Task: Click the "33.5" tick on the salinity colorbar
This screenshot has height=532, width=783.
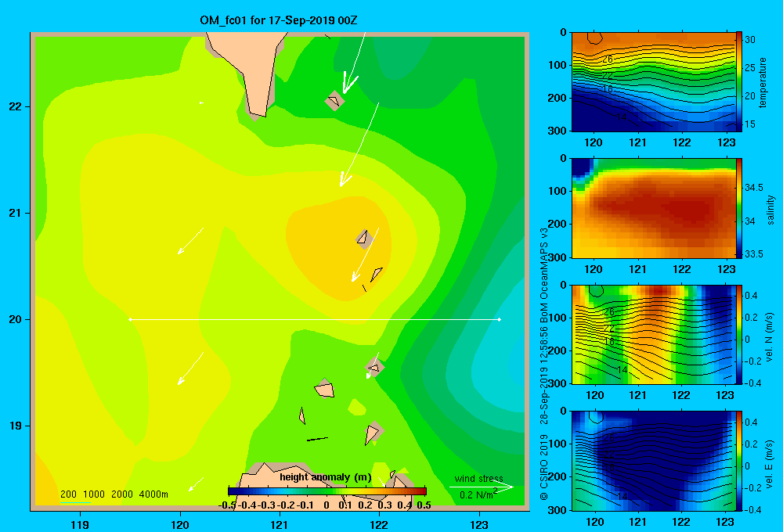Action: coord(754,254)
